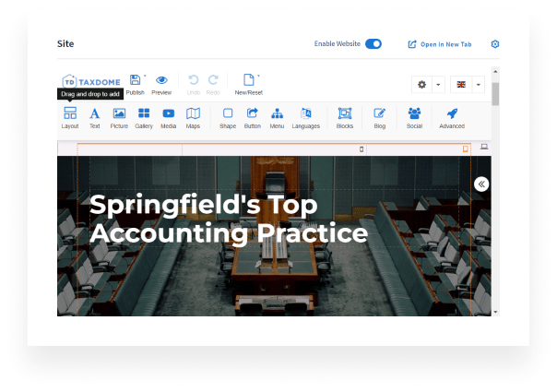Viewport: 557px width, 392px height.
Task: Collapse side panel with double-arrow button
Action: 481,184
